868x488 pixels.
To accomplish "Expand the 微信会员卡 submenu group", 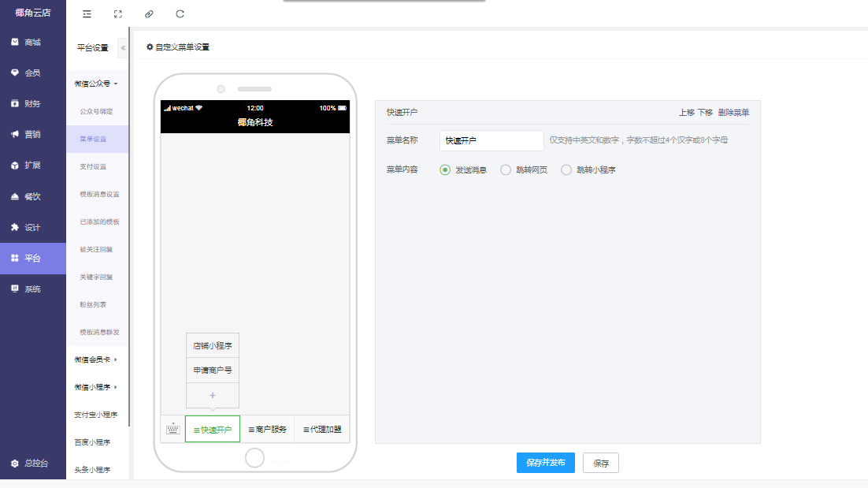I will [96, 359].
